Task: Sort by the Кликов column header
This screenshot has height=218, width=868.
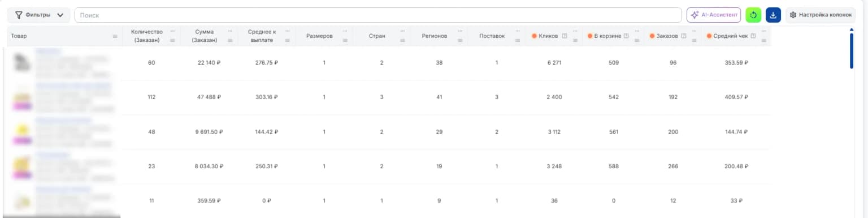Action: 548,36
